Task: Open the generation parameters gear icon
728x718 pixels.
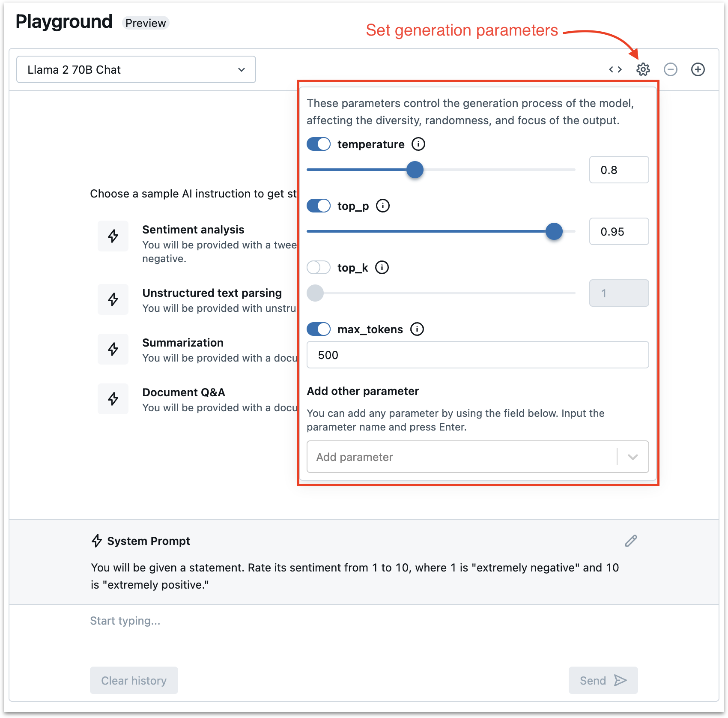Action: pos(643,69)
